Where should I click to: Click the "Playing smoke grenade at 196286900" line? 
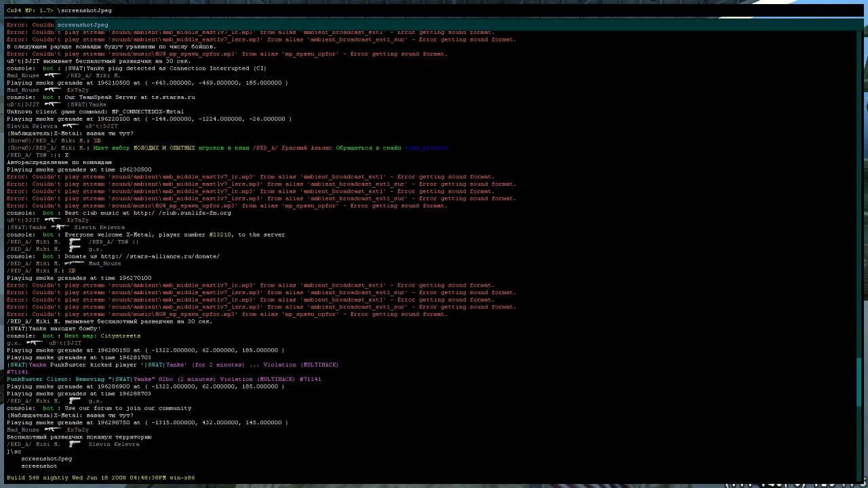tap(146, 386)
